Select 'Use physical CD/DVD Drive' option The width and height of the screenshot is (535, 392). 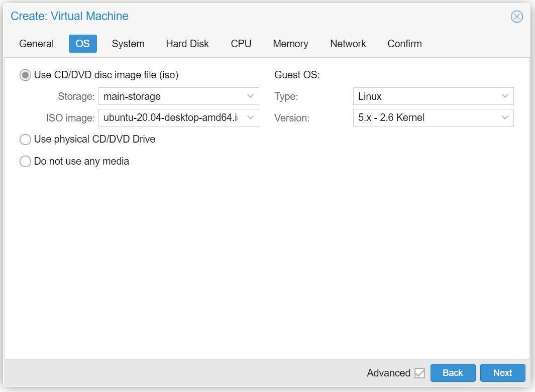pos(25,140)
